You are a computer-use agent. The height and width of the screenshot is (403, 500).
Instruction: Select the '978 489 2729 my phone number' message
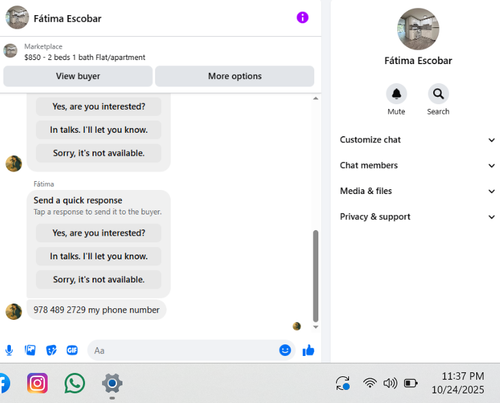pos(96,310)
